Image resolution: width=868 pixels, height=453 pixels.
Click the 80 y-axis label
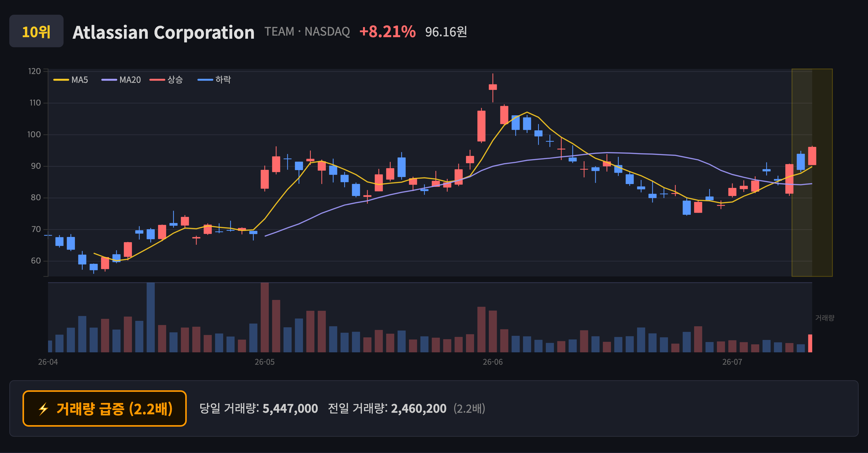pyautogui.click(x=36, y=197)
